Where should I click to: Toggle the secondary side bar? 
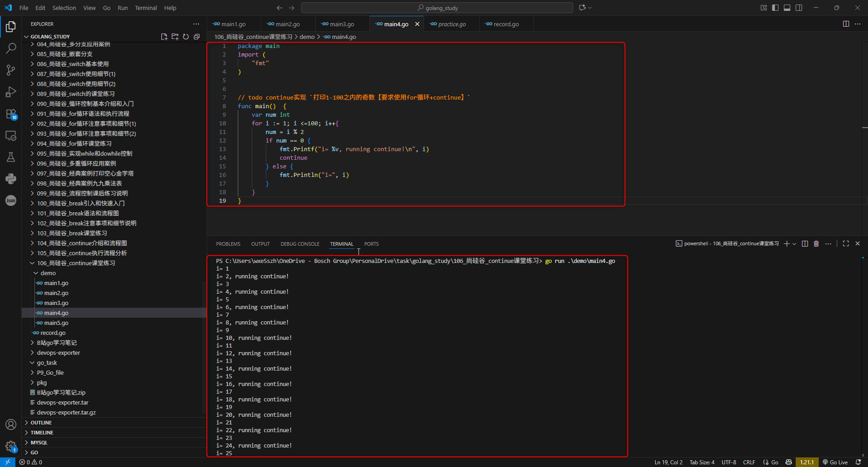(x=799, y=8)
